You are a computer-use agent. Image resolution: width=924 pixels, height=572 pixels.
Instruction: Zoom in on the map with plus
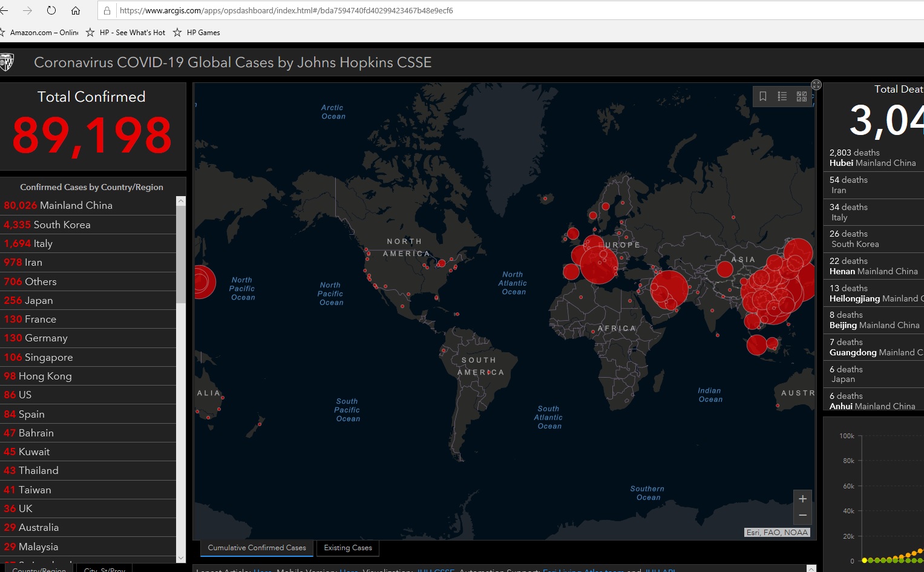click(x=802, y=499)
